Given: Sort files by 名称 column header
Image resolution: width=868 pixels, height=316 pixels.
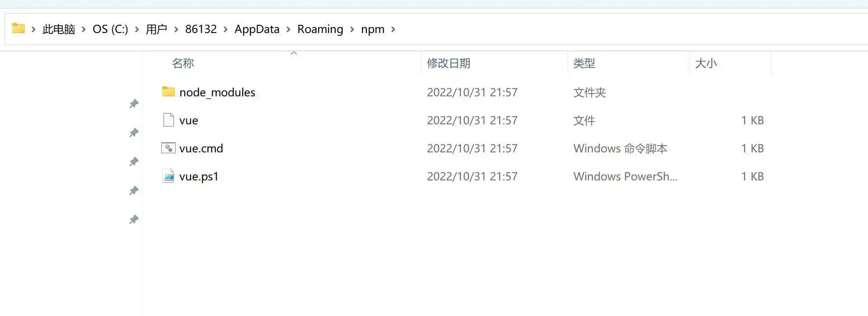Looking at the screenshot, I should pos(183,63).
